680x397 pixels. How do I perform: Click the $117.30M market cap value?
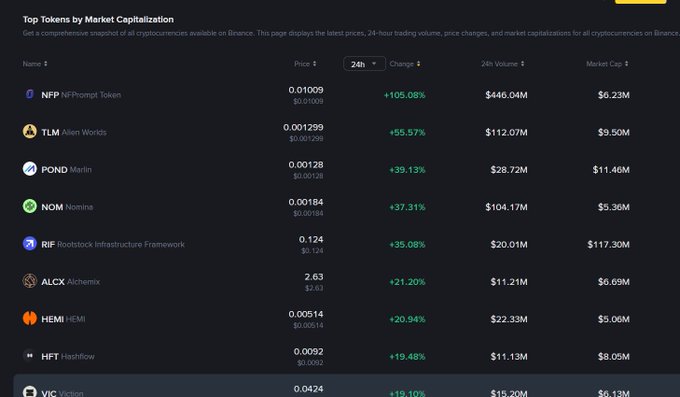608,244
